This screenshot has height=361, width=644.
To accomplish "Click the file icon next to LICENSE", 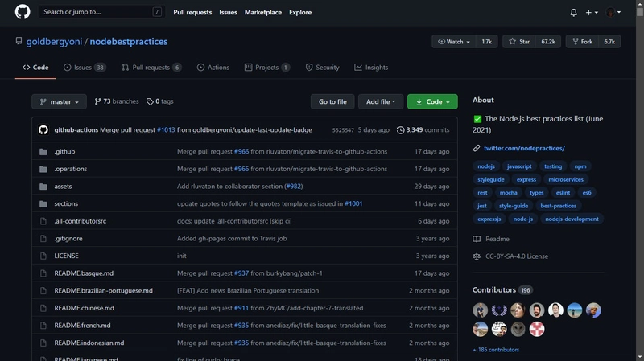I will coord(43,256).
